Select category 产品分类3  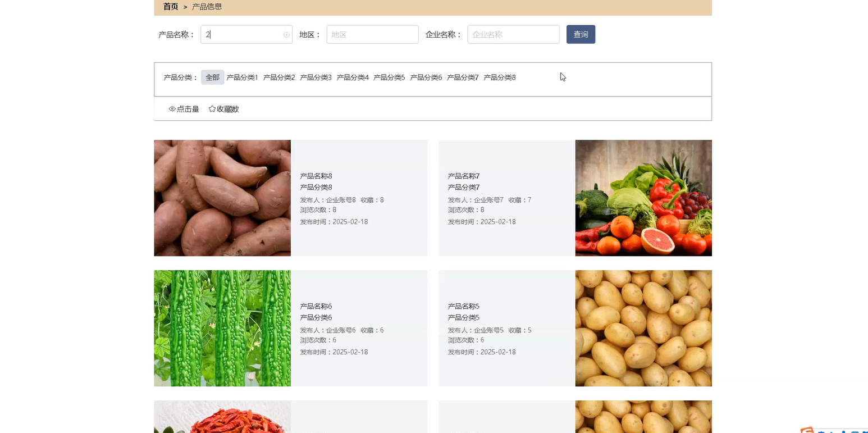click(316, 77)
